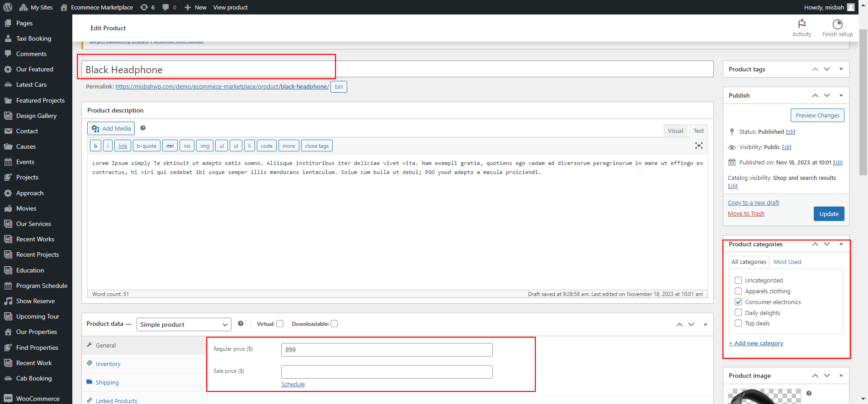Click the updates icon in admin bar

pos(144,7)
